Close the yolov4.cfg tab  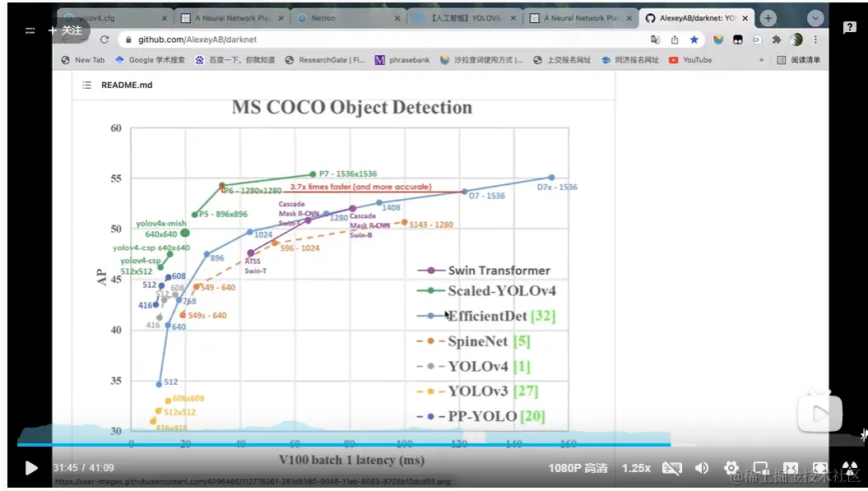pyautogui.click(x=165, y=18)
